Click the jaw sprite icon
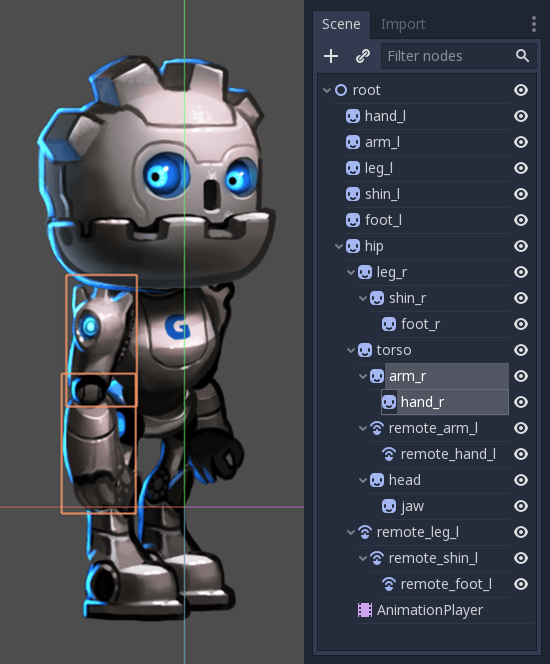This screenshot has width=550, height=664. (x=389, y=506)
